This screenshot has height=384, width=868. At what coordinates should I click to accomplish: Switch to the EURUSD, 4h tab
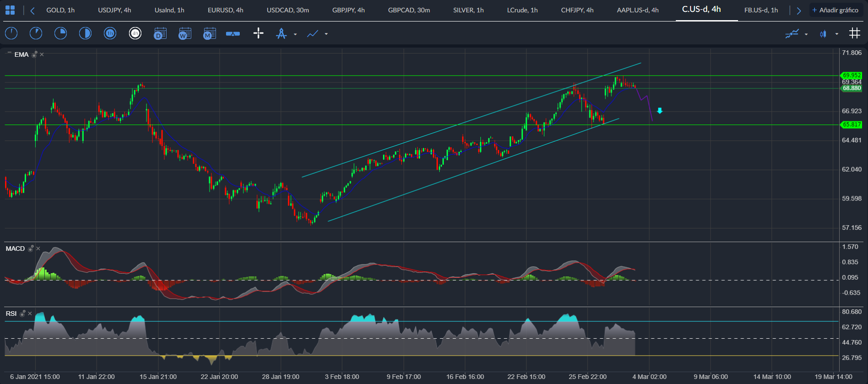pyautogui.click(x=226, y=10)
